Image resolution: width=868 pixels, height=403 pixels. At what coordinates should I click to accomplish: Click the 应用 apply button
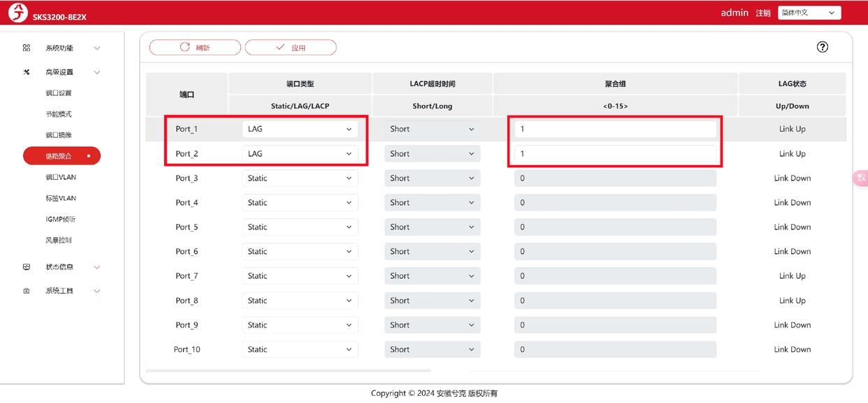coord(290,47)
